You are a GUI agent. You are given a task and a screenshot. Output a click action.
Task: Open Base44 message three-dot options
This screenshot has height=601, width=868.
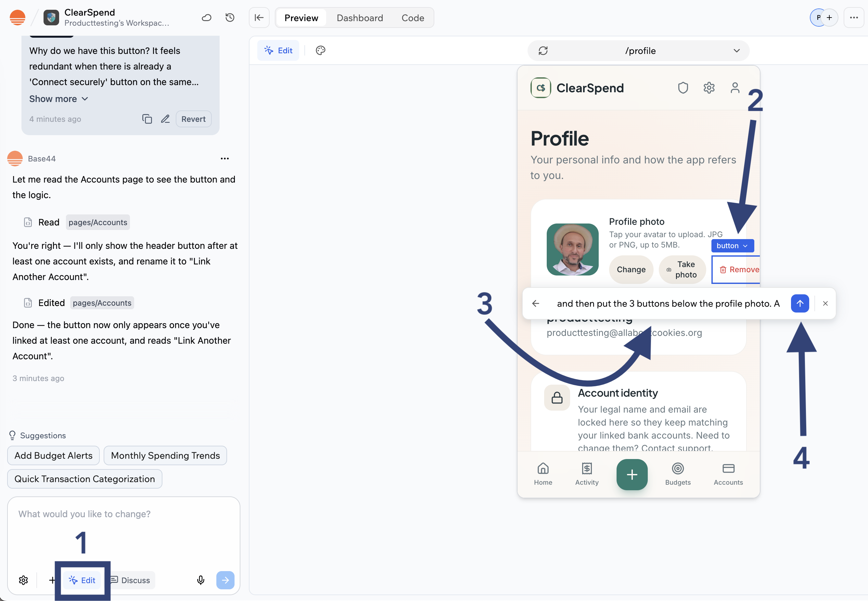225,159
